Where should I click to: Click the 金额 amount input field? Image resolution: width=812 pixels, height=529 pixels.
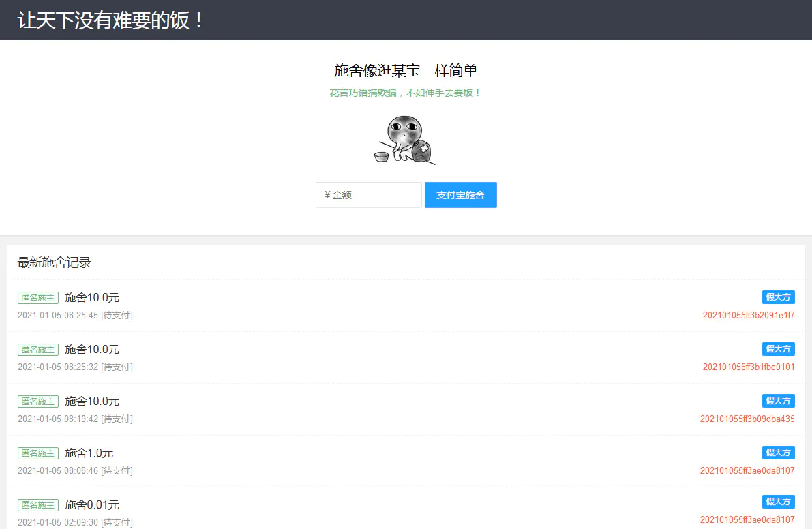[x=368, y=194]
